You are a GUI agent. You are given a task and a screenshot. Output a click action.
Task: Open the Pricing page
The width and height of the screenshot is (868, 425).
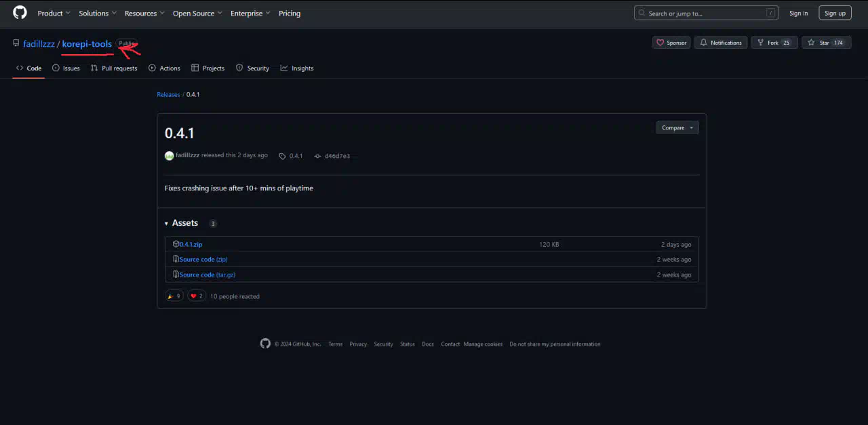tap(290, 13)
